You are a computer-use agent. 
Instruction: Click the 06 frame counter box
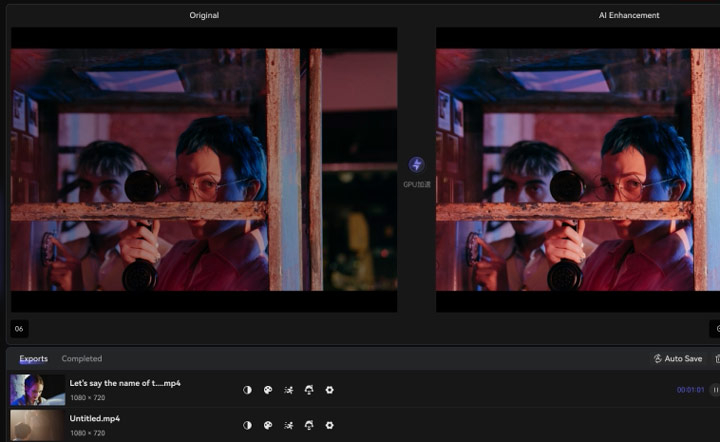tap(19, 329)
